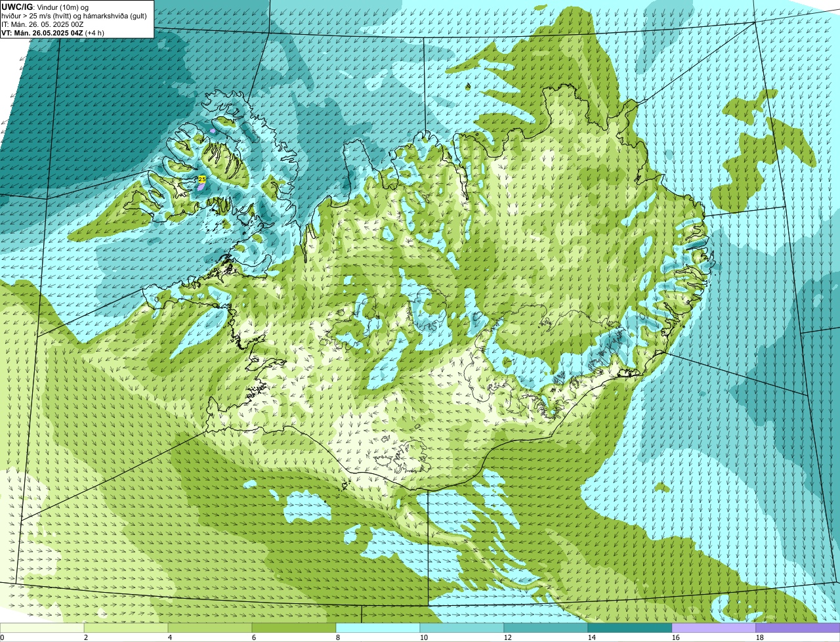The image size is (840, 642).
Task: Click the 0–2 m/s pale cream legend swatch
Action: click(42, 628)
